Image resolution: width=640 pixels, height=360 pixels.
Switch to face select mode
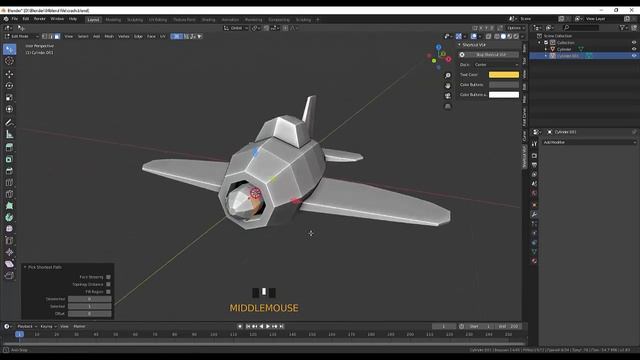[x=57, y=36]
